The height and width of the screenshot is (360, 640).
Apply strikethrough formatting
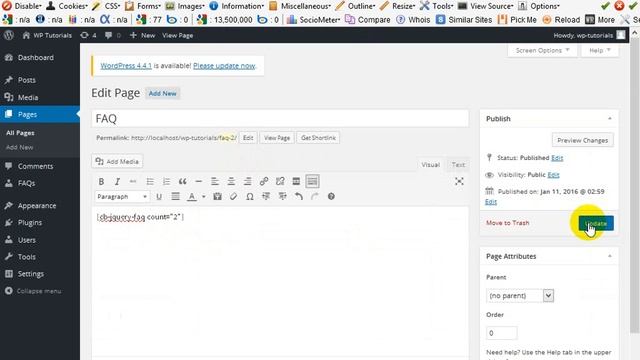tap(133, 181)
